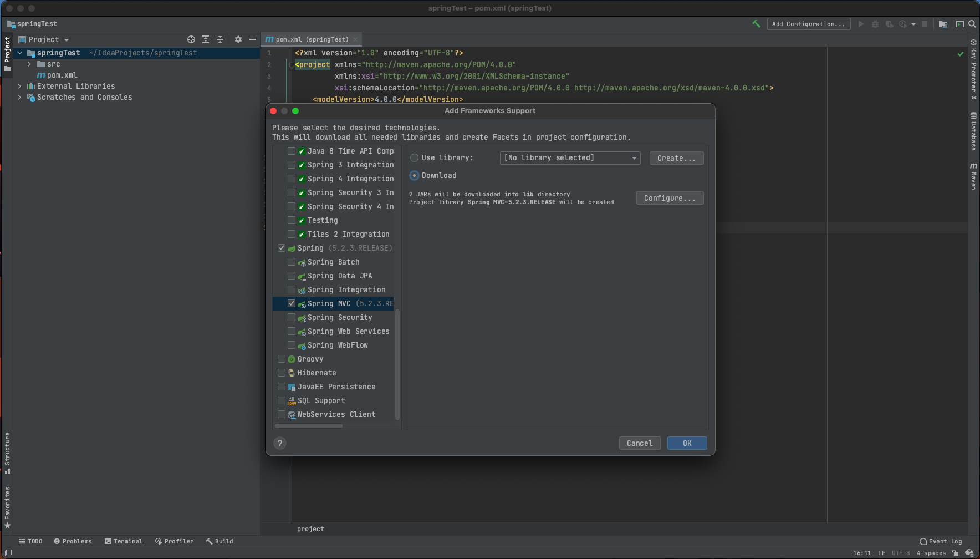Click the Add Configuration... button
This screenshot has height=559, width=980.
pyautogui.click(x=809, y=24)
